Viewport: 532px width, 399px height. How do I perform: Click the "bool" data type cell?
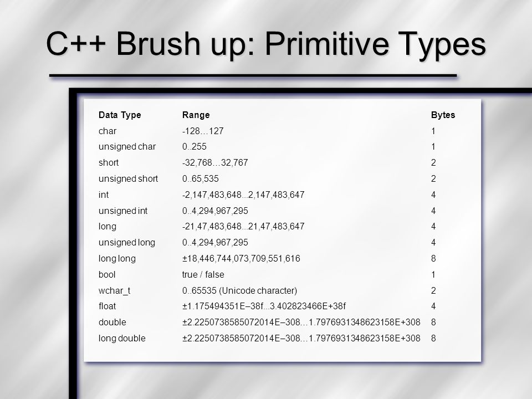tap(107, 274)
